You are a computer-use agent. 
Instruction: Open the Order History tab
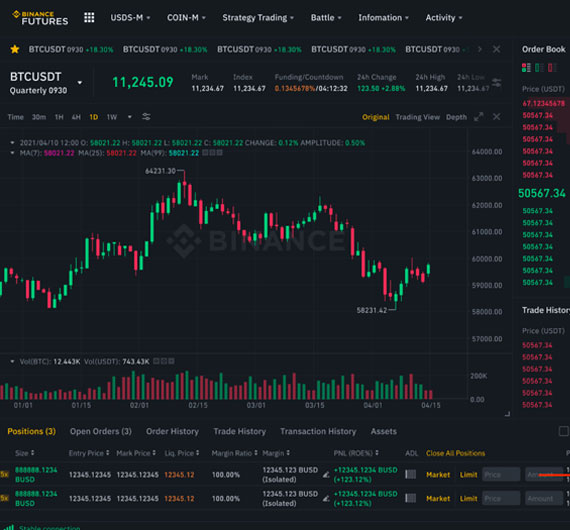(x=172, y=431)
